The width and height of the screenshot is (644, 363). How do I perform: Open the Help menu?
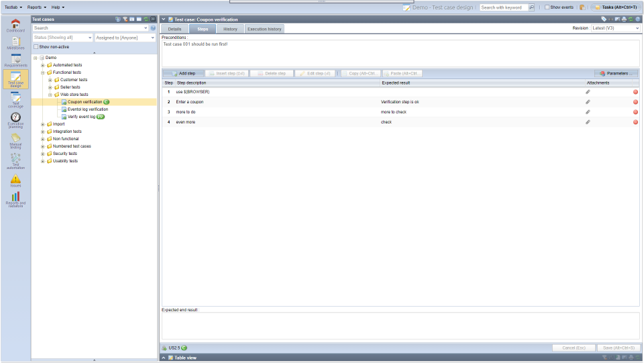tap(58, 7)
